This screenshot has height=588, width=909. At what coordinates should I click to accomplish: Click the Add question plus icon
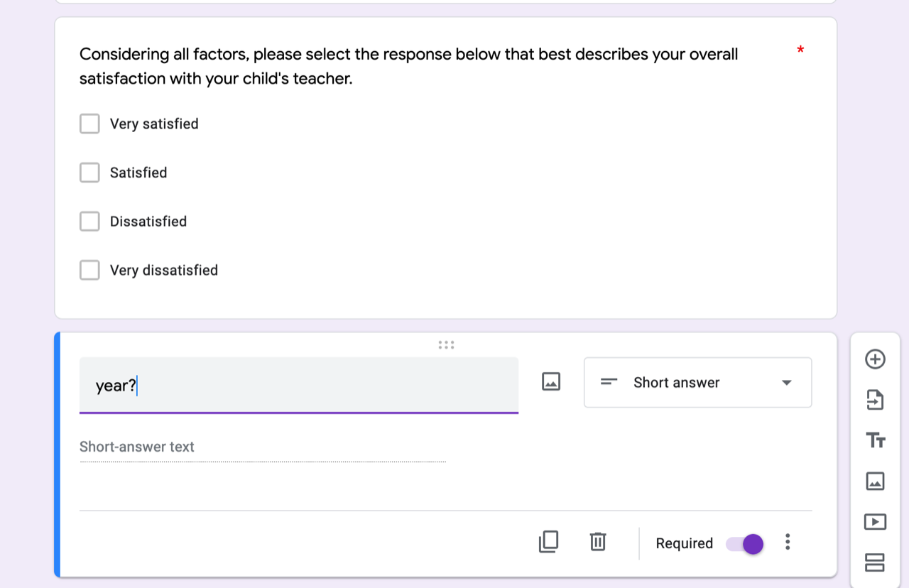coord(875,359)
